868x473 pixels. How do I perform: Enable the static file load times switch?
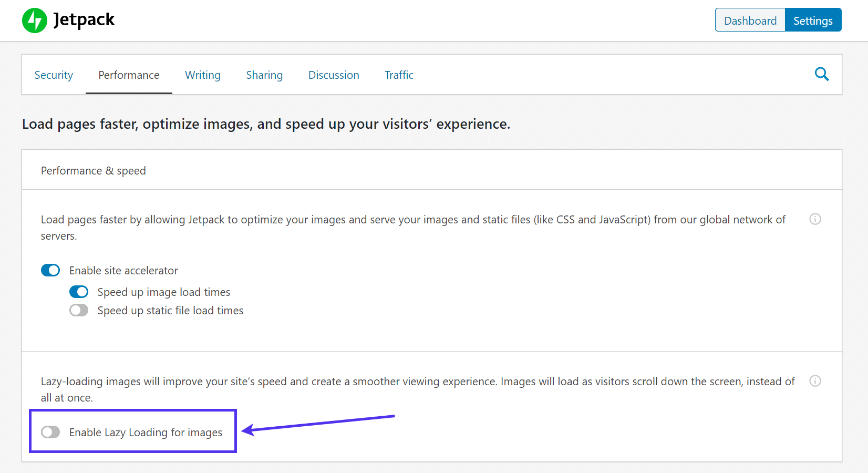click(79, 310)
